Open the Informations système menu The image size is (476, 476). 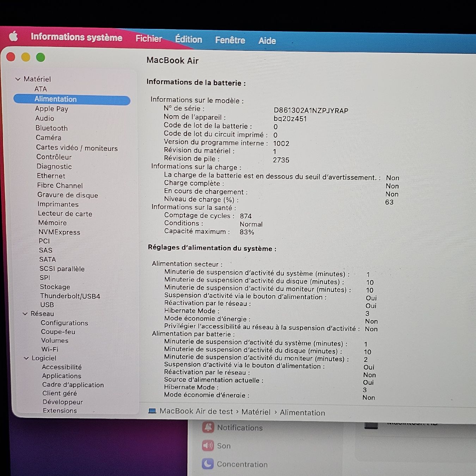pyautogui.click(x=77, y=37)
